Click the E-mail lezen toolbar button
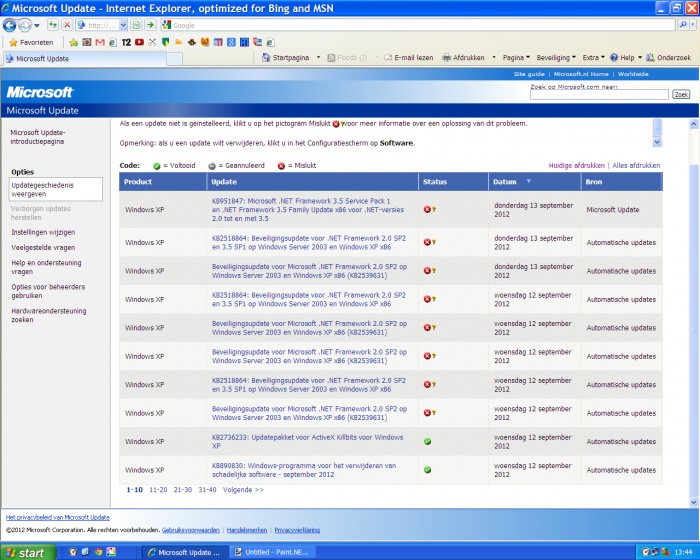Viewport: 700px width, 560px height. pyautogui.click(x=408, y=58)
